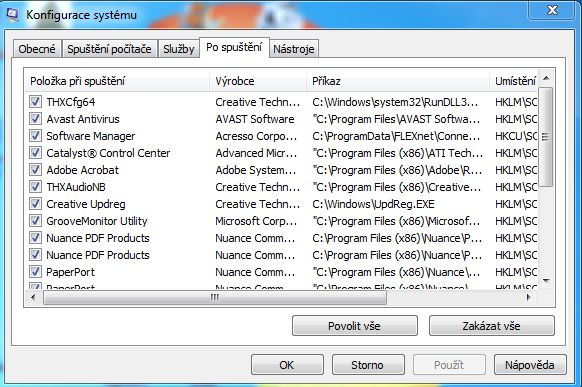Select the Avast Antivirus row name
Viewport: 582px width, 387px height.
(83, 119)
